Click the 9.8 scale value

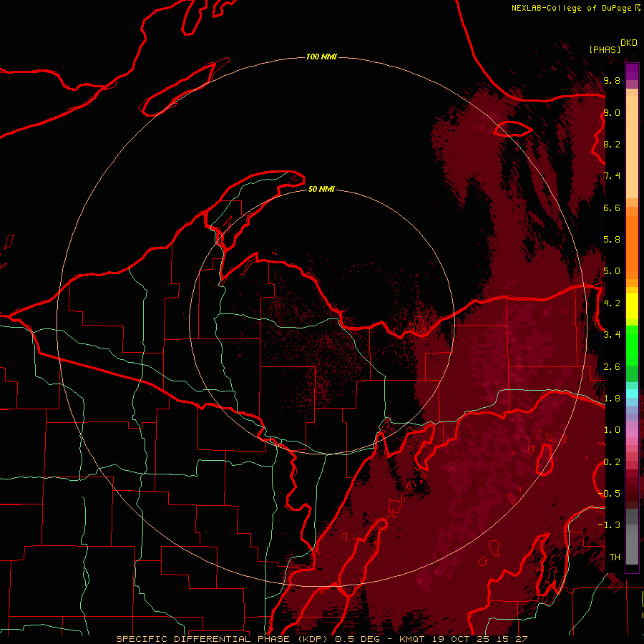tap(612, 80)
